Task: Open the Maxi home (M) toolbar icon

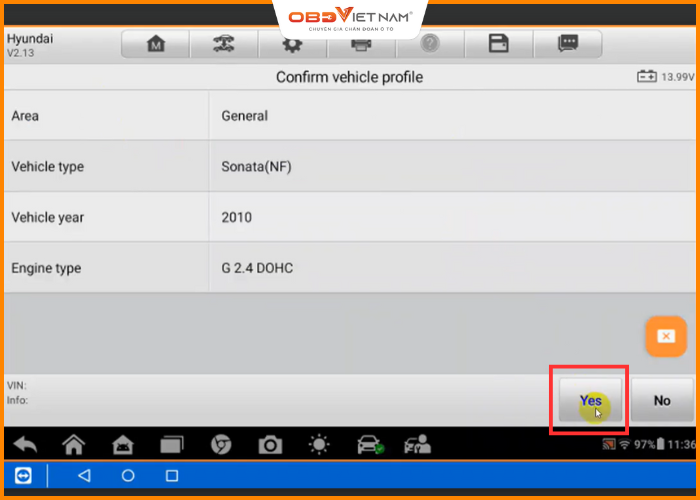Action: 156,44
